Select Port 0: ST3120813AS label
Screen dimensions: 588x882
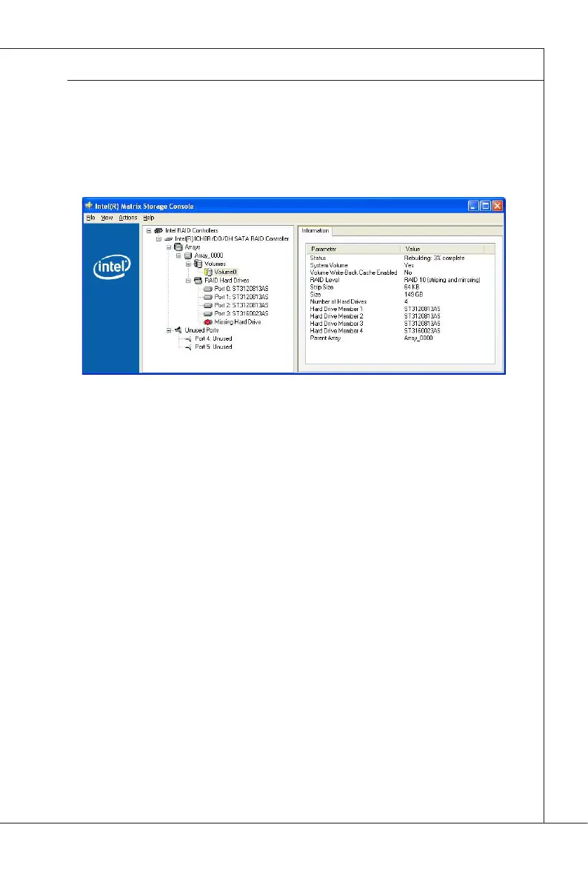coord(241,289)
